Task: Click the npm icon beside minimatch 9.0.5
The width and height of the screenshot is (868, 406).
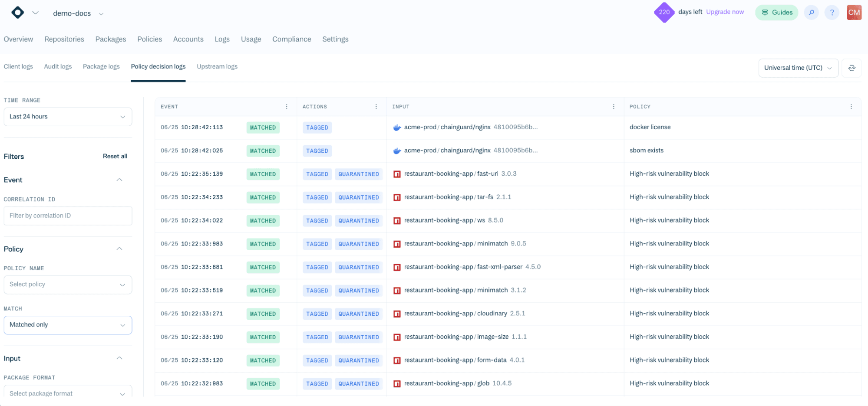Action: (x=397, y=244)
